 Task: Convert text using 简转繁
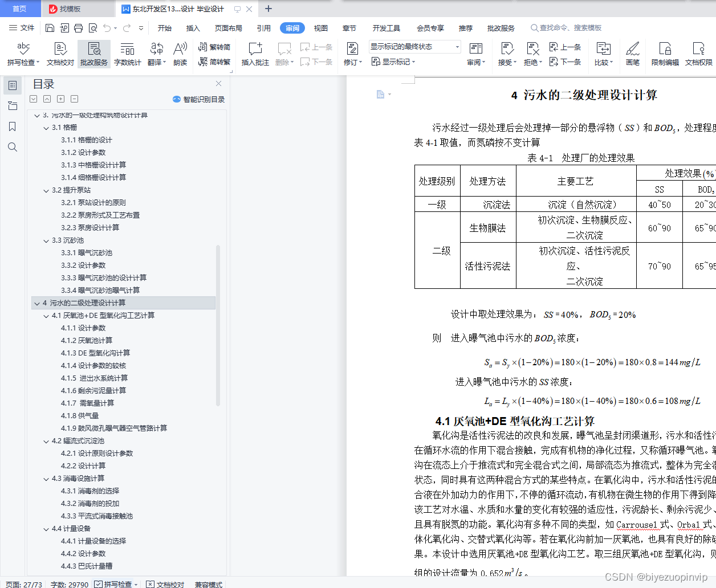pyautogui.click(x=214, y=62)
